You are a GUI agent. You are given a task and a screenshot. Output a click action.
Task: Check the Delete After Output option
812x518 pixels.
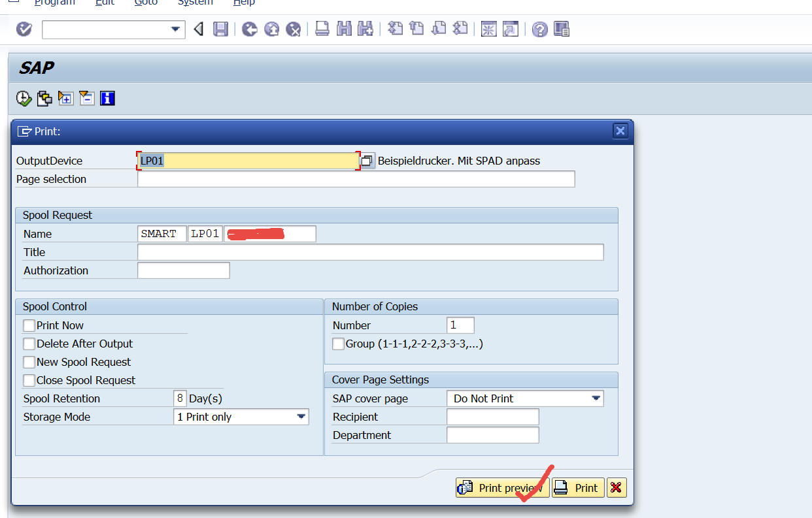28,344
